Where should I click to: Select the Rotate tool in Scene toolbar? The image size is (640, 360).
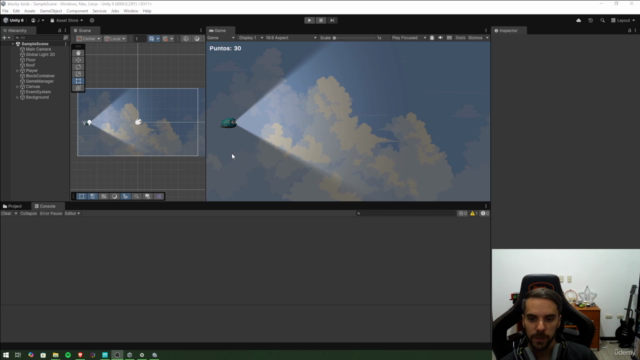(78, 67)
